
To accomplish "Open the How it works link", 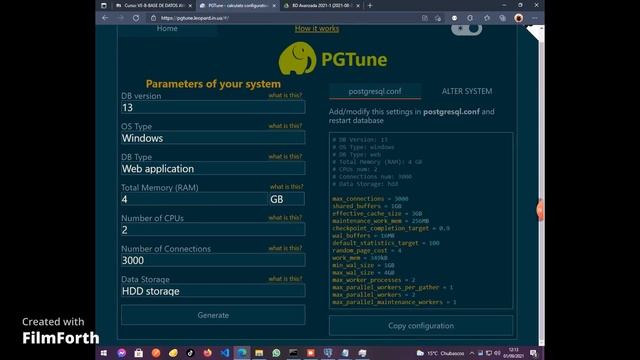I will pyautogui.click(x=317, y=29).
